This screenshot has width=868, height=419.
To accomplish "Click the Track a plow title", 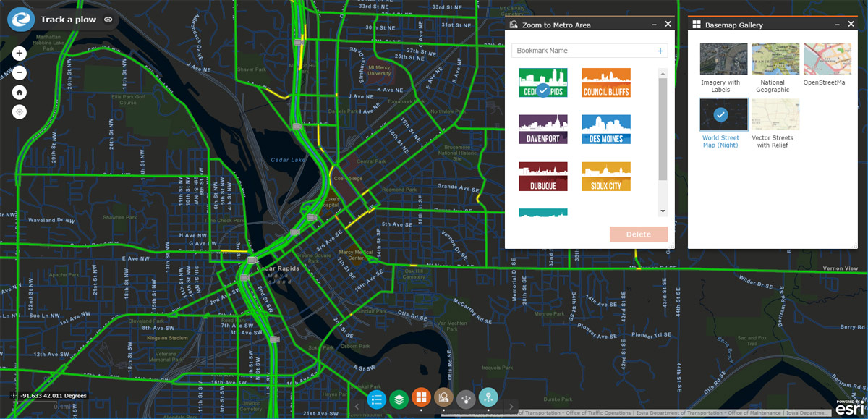I will 68,20.
